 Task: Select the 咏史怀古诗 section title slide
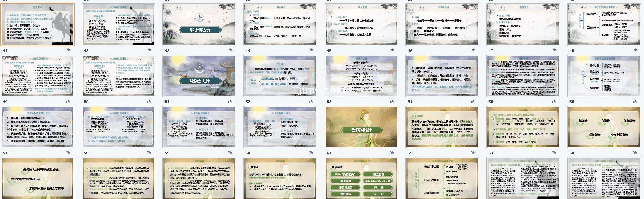(x=199, y=24)
